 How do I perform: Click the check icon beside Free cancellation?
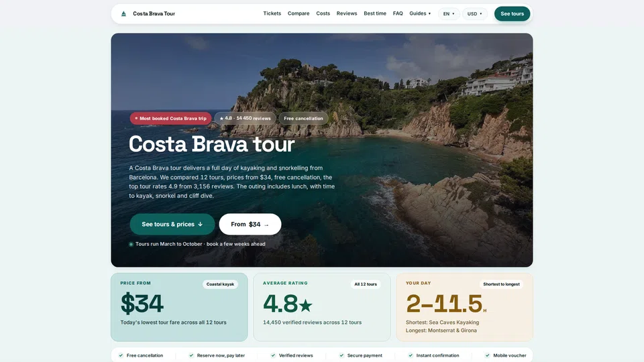[121, 355]
